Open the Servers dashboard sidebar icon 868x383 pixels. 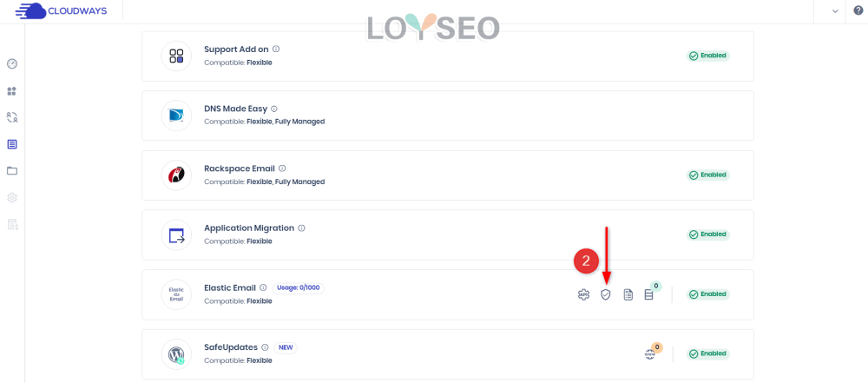(12, 63)
